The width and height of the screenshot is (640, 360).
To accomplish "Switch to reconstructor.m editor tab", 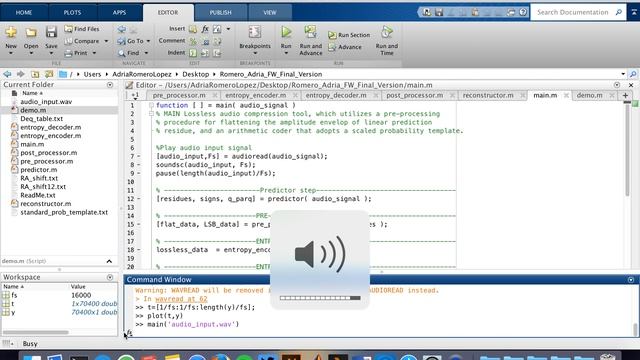I will click(x=488, y=96).
